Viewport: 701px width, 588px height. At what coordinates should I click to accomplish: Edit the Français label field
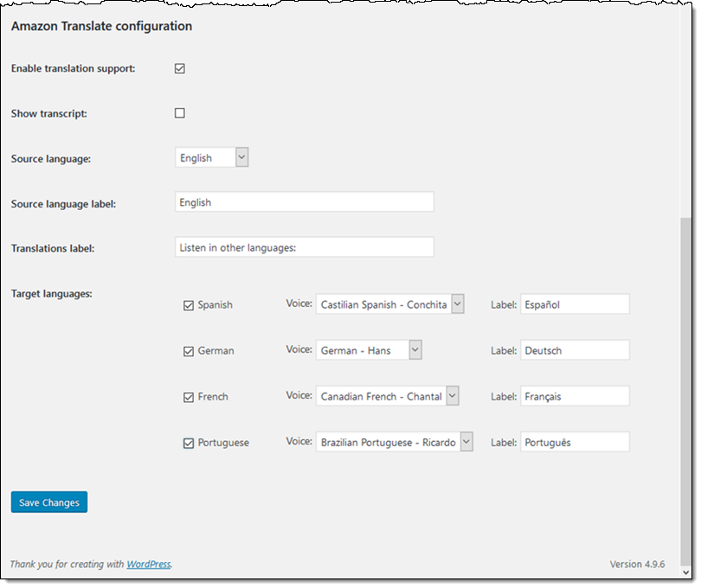[x=575, y=396]
